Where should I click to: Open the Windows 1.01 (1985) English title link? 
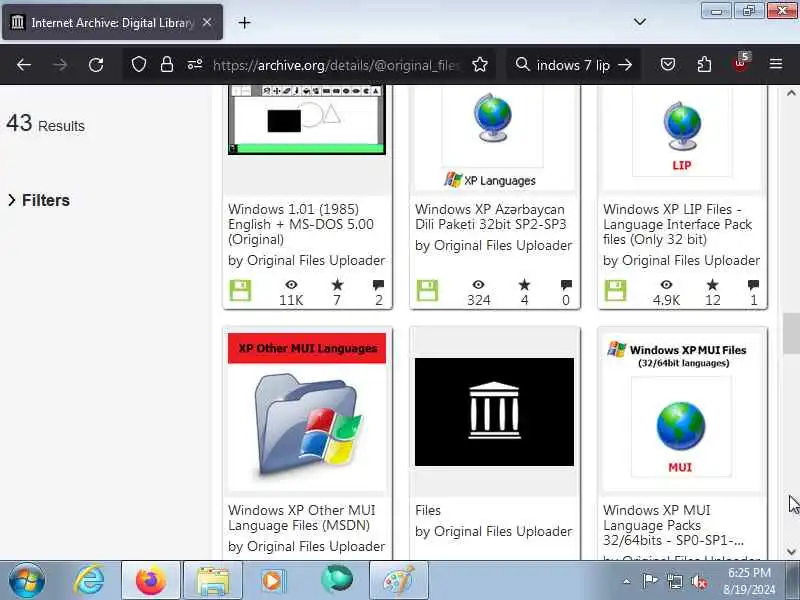pos(301,224)
